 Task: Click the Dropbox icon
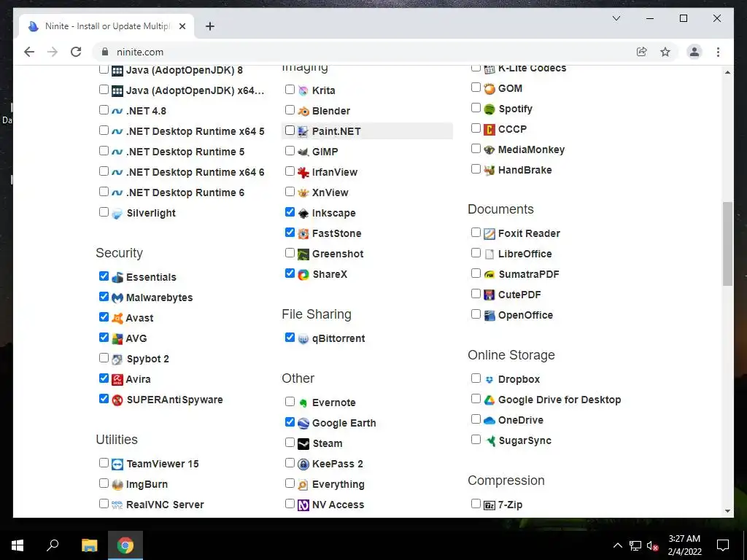(489, 379)
